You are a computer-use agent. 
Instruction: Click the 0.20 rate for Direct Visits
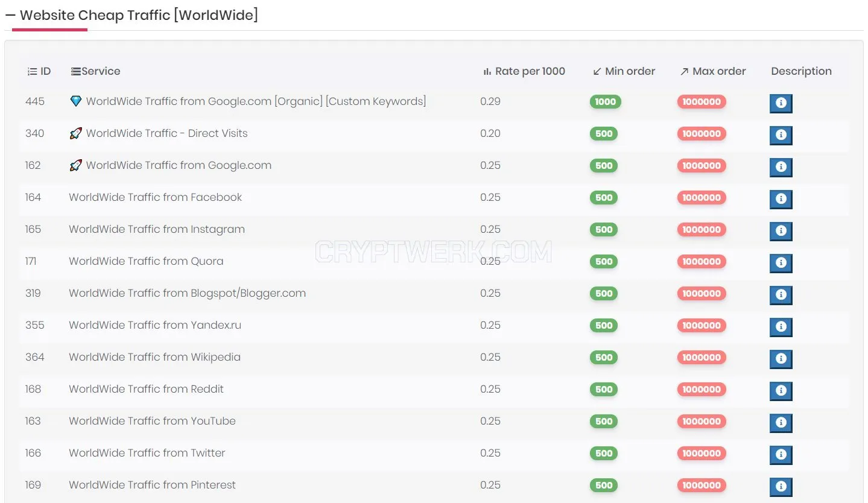pos(490,133)
